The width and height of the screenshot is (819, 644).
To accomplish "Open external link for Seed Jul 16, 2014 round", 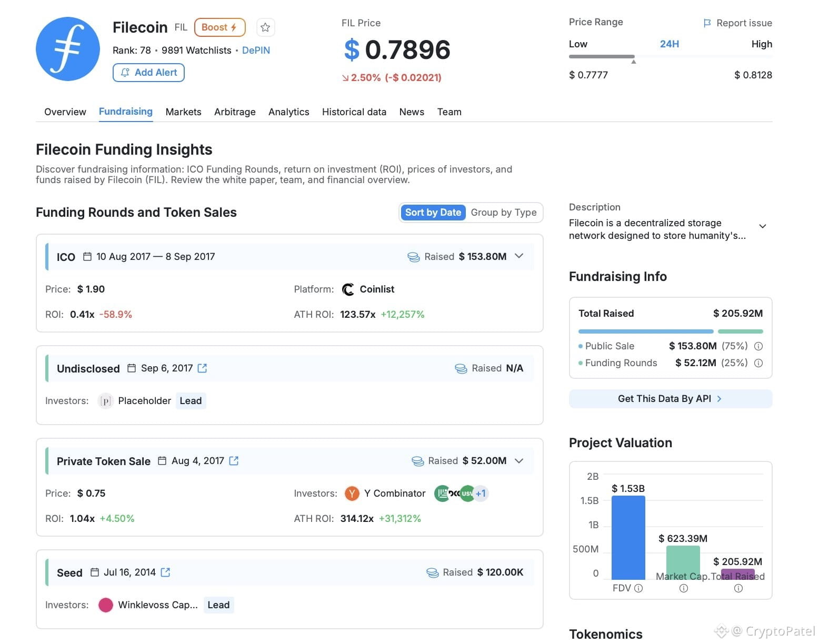I will click(x=165, y=572).
